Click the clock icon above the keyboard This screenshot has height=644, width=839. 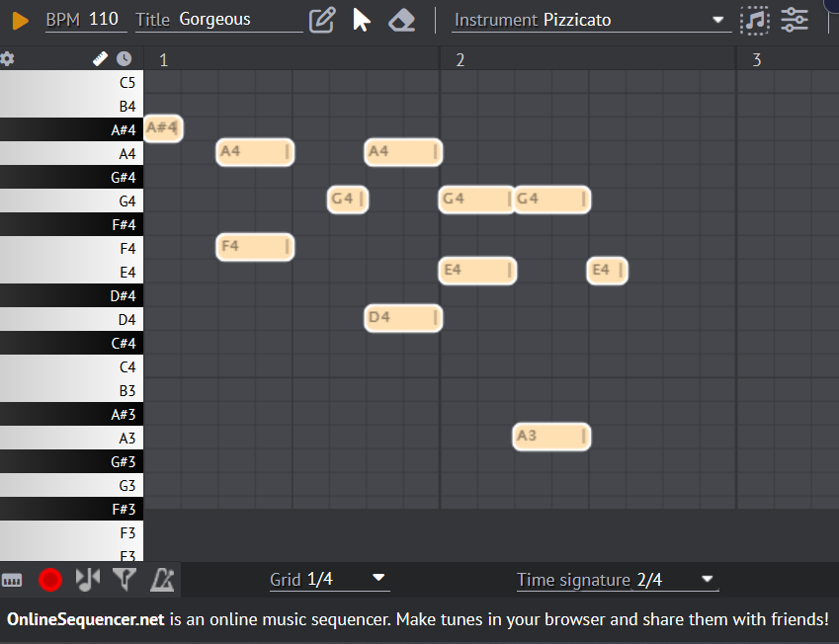pyautogui.click(x=124, y=59)
